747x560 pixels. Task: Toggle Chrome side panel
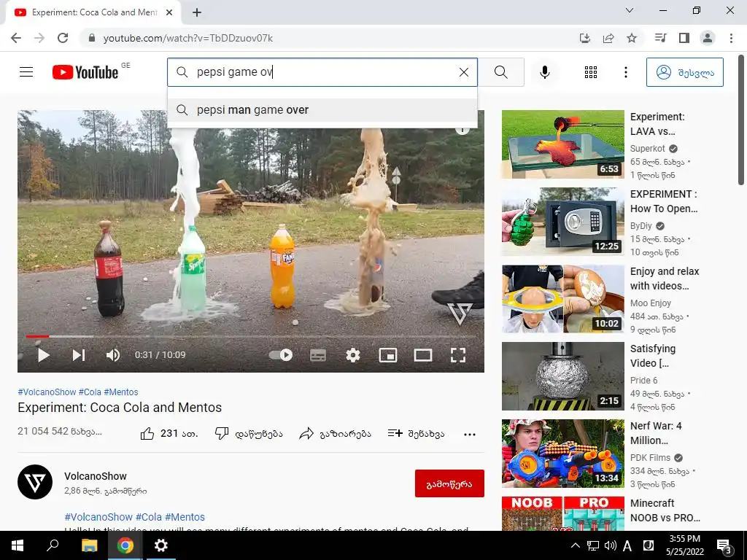pyautogui.click(x=684, y=38)
